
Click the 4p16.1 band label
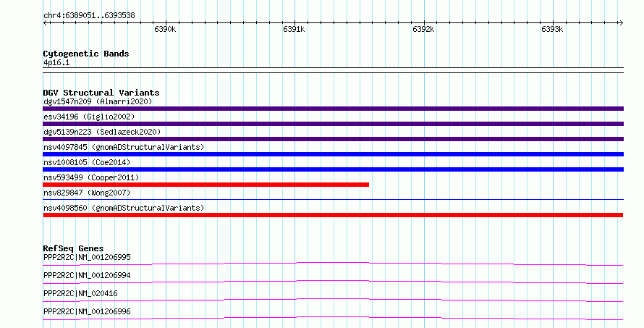tap(56, 62)
